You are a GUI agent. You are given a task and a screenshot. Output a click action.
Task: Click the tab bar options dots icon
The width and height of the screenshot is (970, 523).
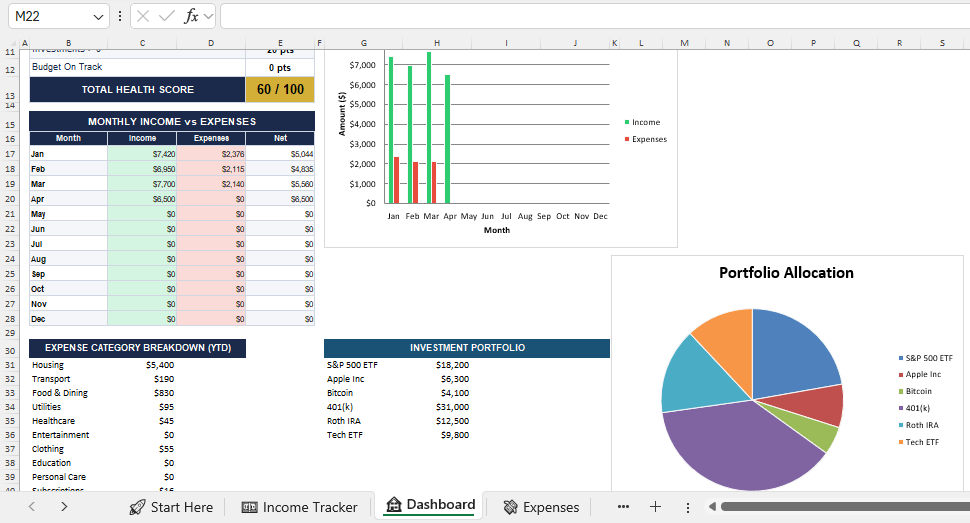(x=687, y=508)
